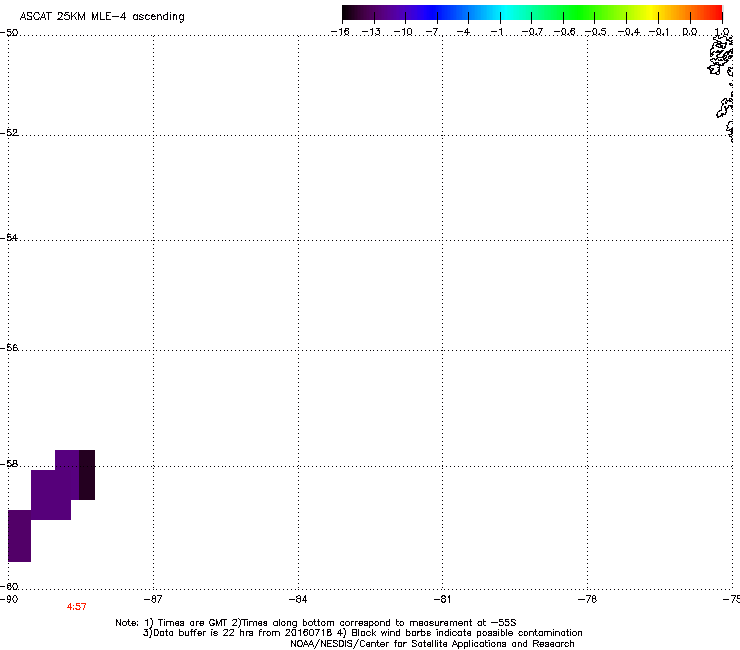Click the -58 latitude axis label
The image size is (740, 650).
click(x=9, y=464)
